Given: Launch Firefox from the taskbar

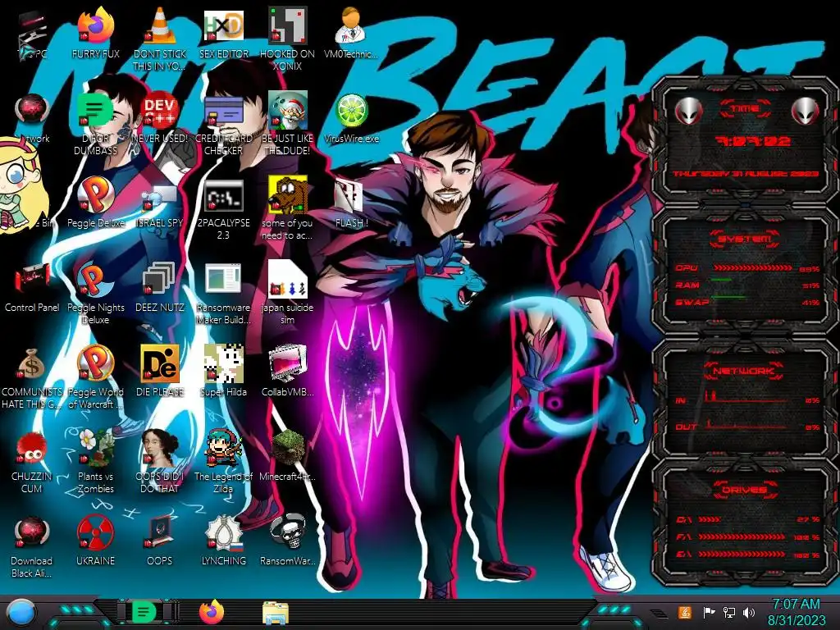Looking at the screenshot, I should [x=212, y=612].
